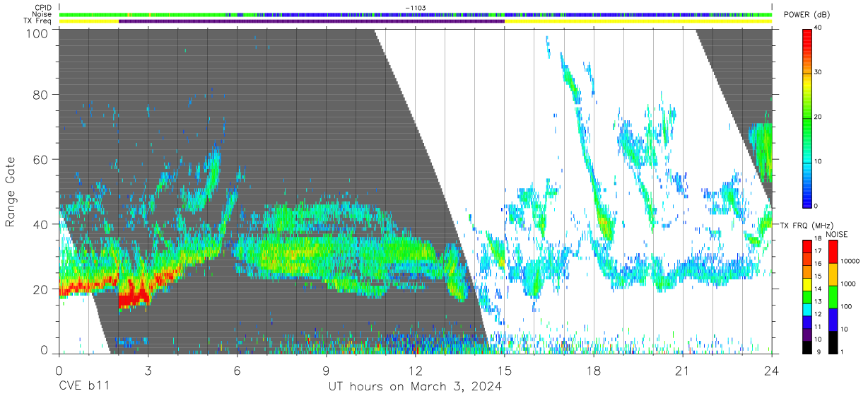Click the red top swatch of the NOISE legend
Screen dimensions: 868x401
[832, 252]
